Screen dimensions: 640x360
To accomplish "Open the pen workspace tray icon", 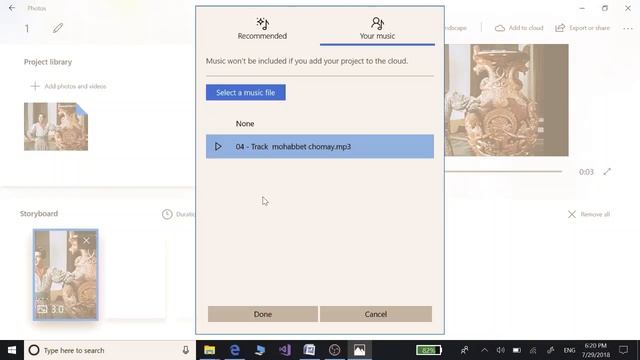I will pos(550,350).
